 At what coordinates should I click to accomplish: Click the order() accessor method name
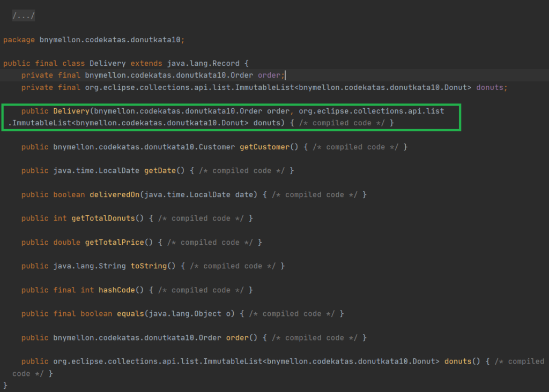(238, 338)
